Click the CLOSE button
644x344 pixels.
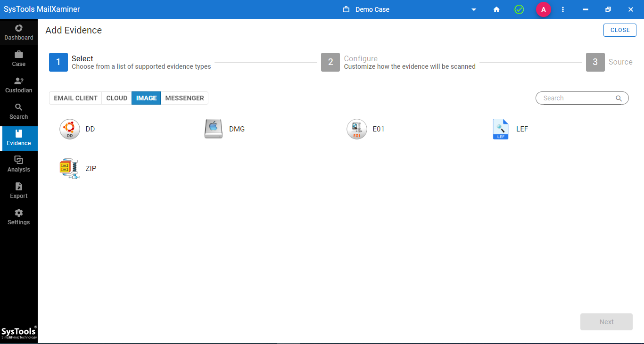click(620, 30)
